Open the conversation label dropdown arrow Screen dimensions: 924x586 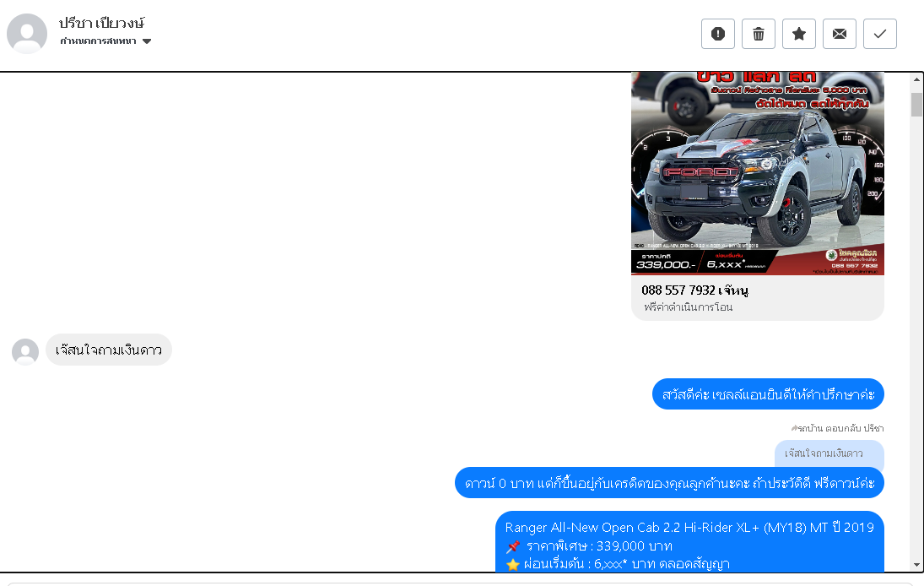pyautogui.click(x=148, y=41)
